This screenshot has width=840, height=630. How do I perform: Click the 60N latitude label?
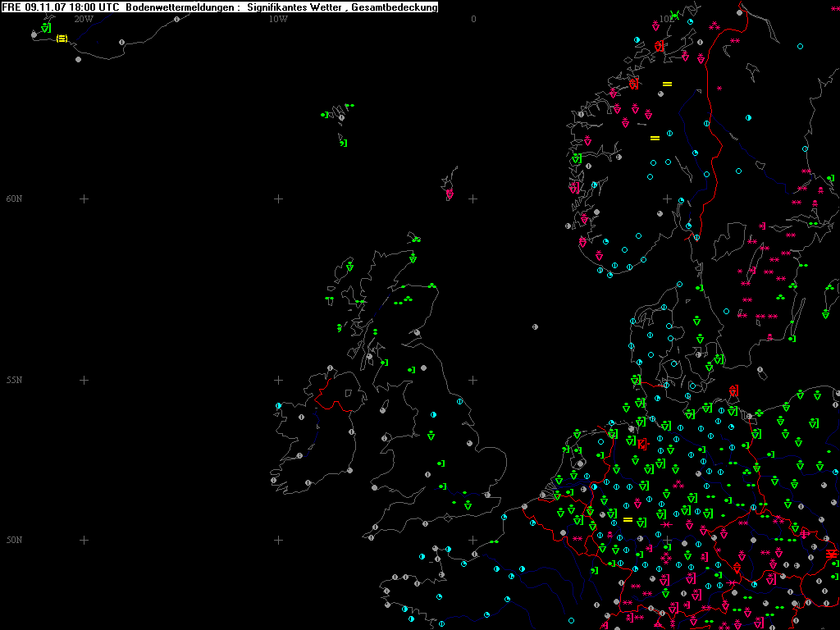[14, 199]
